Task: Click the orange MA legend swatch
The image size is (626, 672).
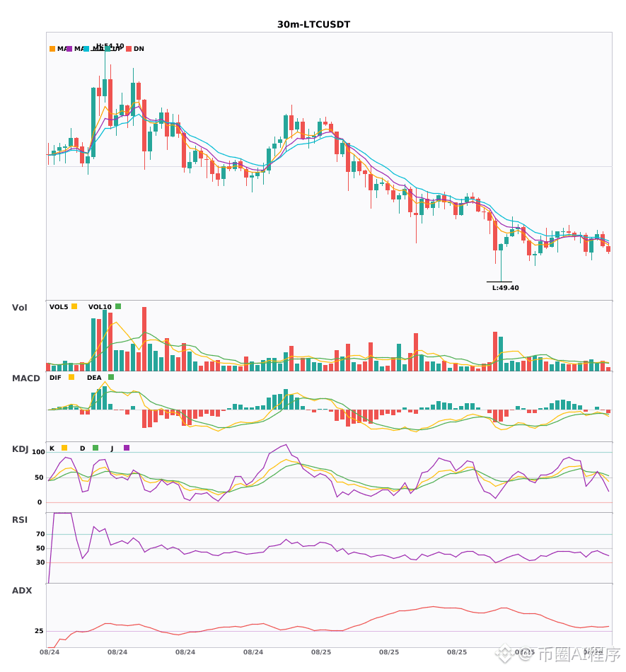Action: pyautogui.click(x=52, y=49)
